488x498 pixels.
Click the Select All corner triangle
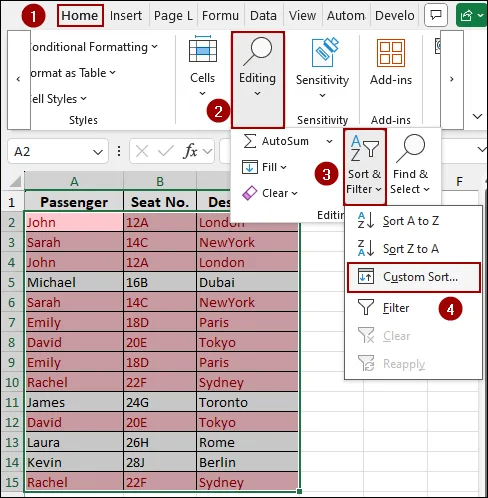(x=15, y=182)
